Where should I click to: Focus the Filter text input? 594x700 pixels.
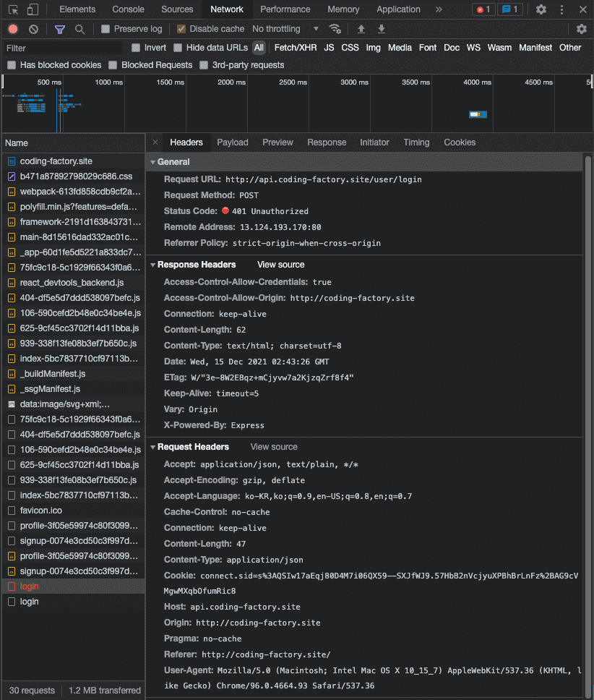pos(62,48)
